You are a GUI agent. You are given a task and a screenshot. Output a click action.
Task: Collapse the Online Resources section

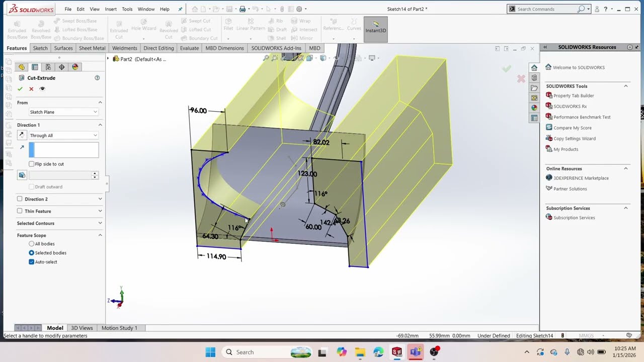[x=626, y=168]
